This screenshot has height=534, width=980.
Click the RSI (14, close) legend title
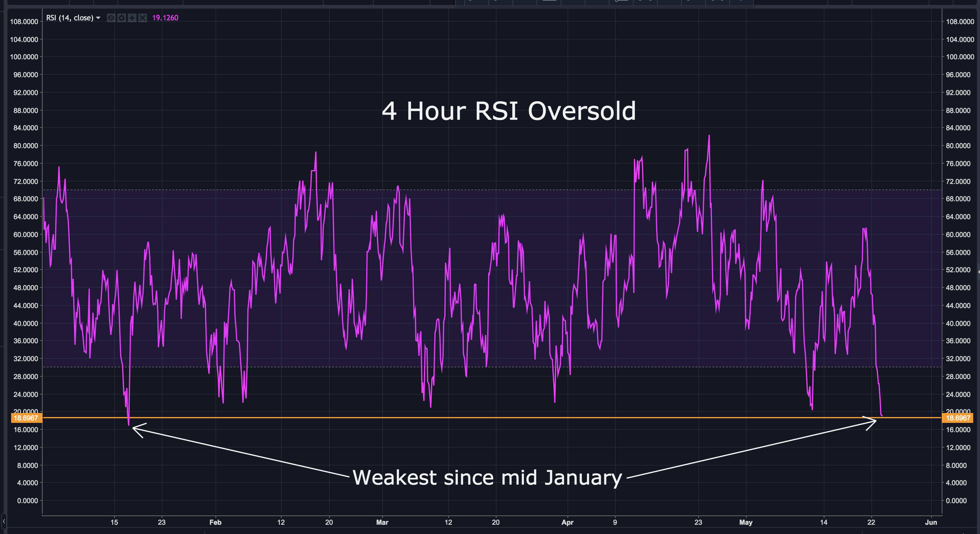(69, 18)
